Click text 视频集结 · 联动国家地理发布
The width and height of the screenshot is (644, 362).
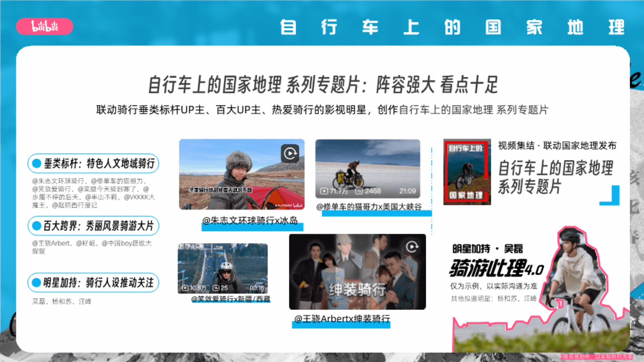pos(557,145)
